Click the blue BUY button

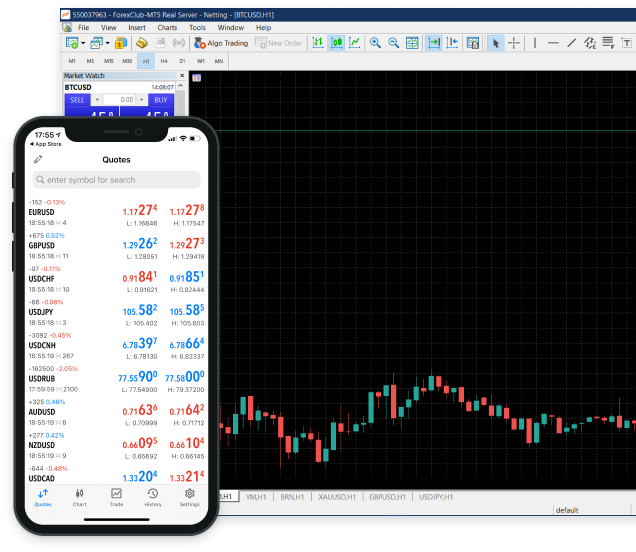pos(160,100)
